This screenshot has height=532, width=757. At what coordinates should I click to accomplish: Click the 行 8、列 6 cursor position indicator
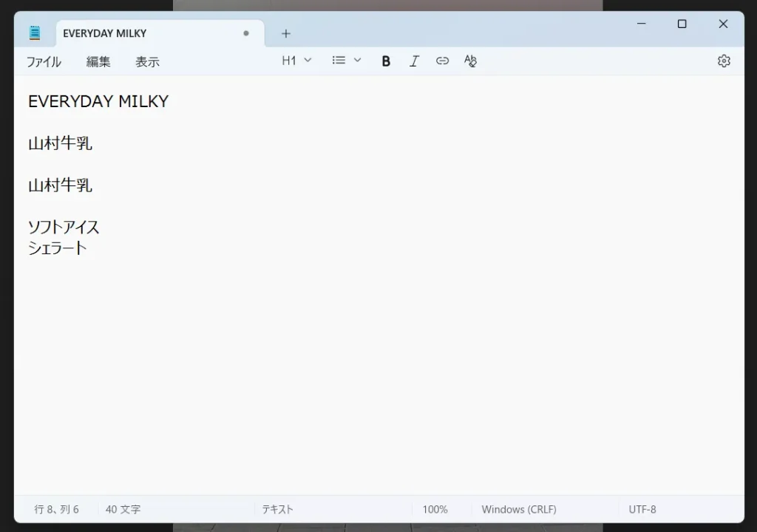56,509
